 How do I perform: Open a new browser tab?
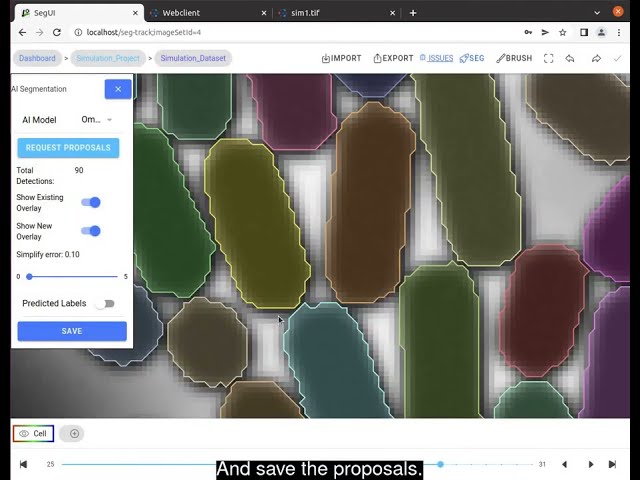(413, 13)
